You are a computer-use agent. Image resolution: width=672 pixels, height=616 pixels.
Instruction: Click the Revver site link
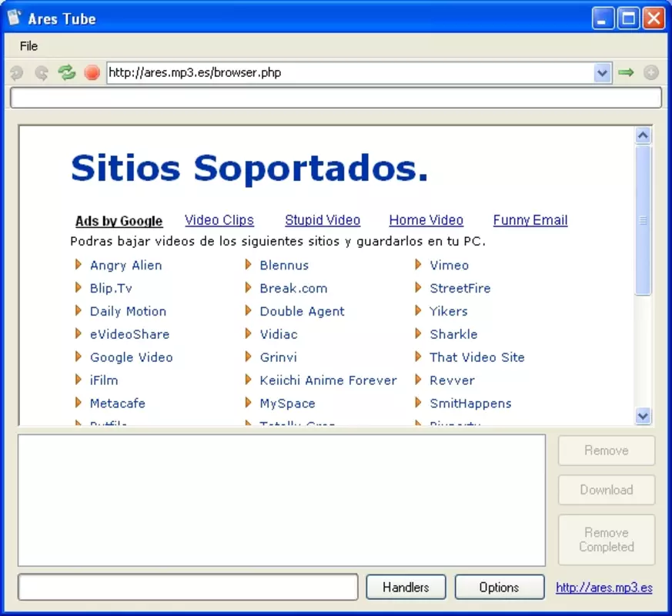click(452, 380)
